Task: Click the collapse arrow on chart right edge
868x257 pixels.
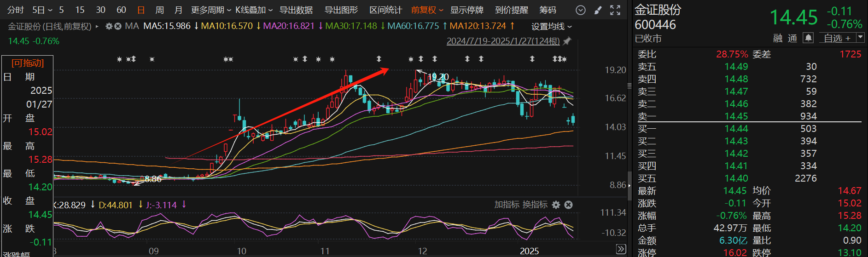Action: point(629,186)
